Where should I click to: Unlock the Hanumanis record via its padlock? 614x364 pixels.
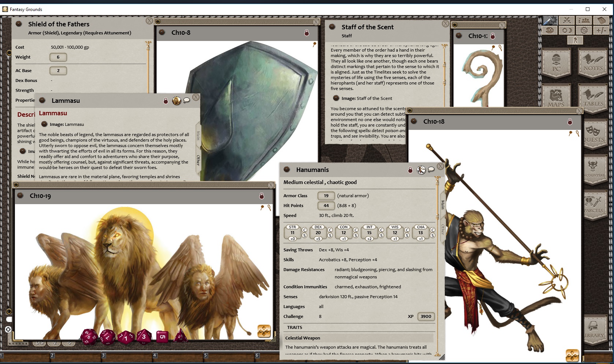coord(410,170)
